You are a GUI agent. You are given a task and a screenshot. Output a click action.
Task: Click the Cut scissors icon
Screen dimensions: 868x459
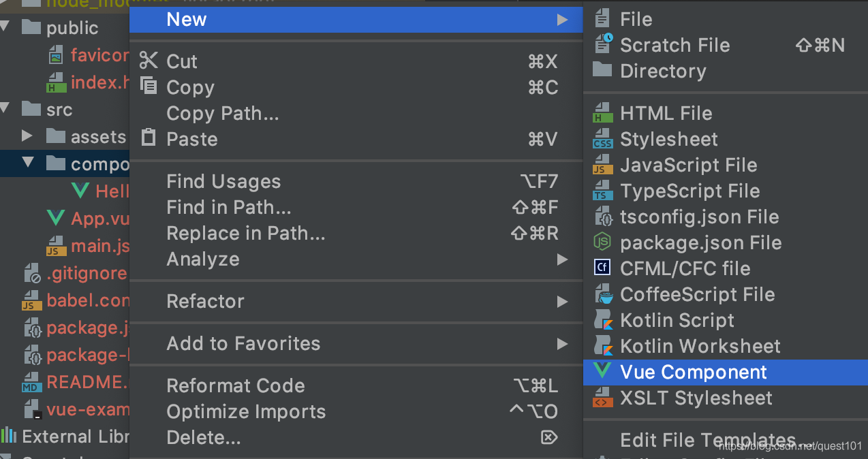pos(148,61)
